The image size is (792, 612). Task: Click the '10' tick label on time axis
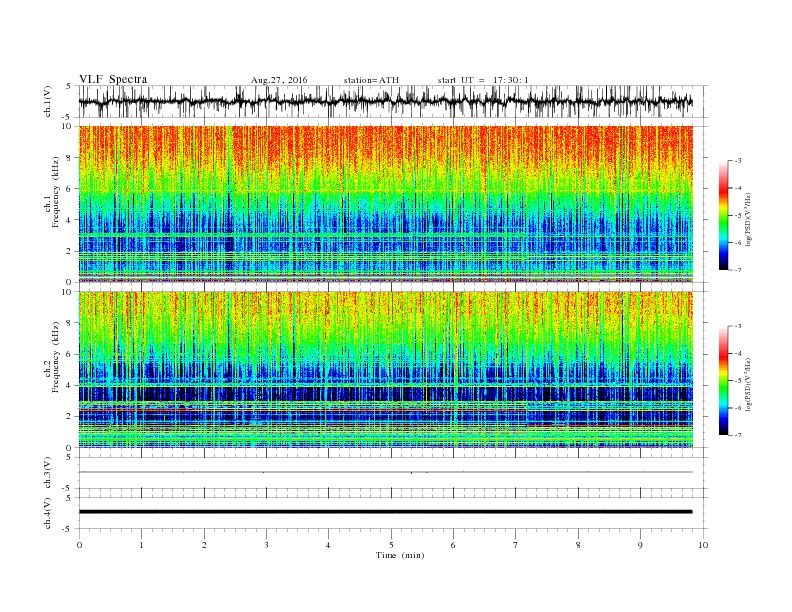pos(703,545)
